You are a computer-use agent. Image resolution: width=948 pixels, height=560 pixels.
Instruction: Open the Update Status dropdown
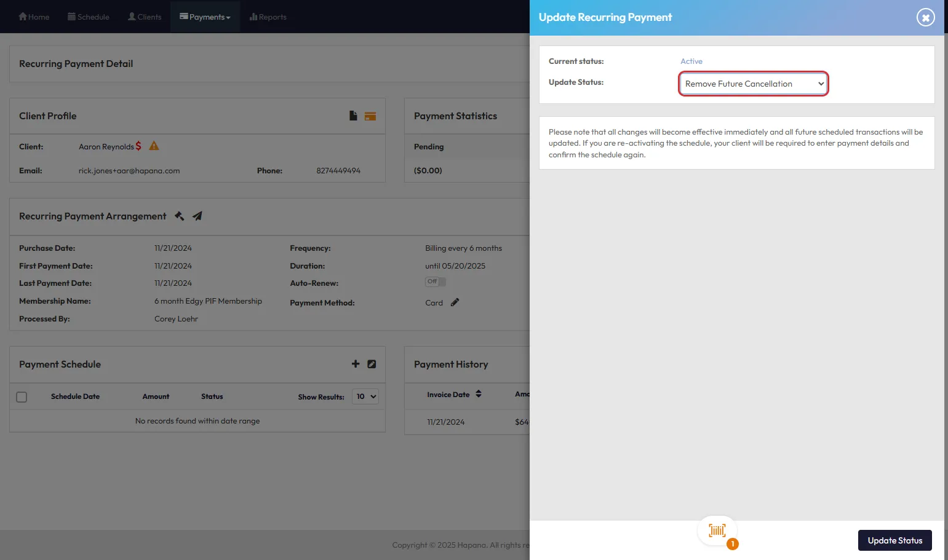coord(754,84)
